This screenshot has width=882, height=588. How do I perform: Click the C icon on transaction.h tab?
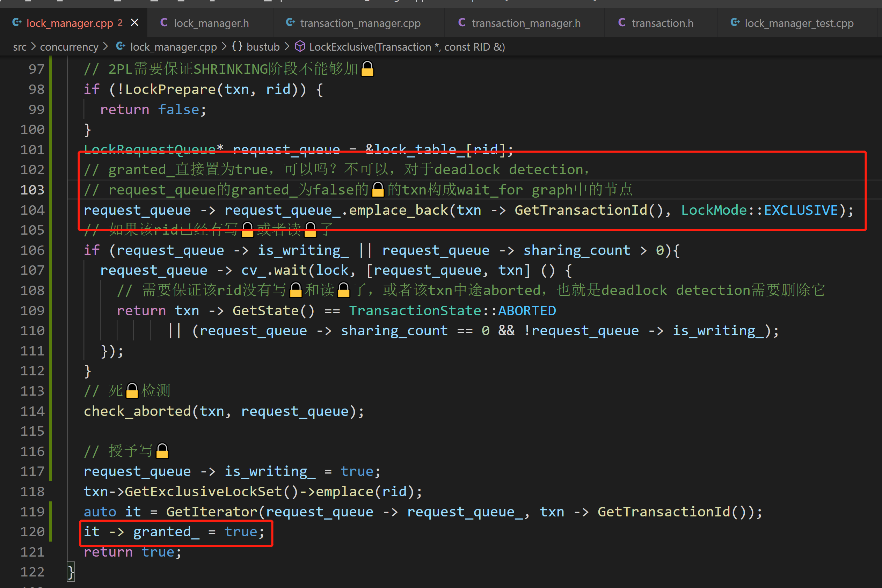point(622,22)
